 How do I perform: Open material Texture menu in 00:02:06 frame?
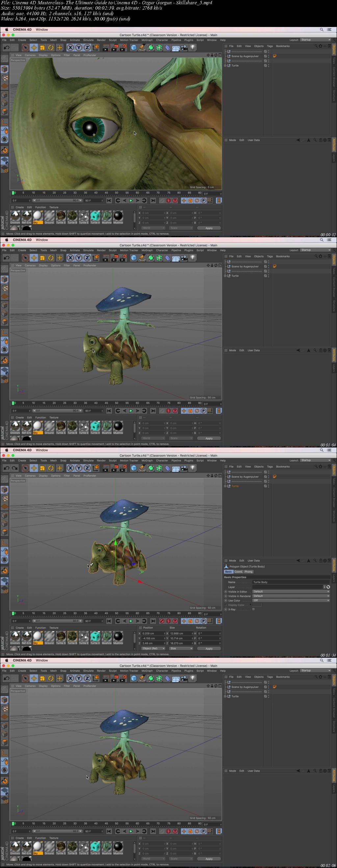click(x=54, y=838)
